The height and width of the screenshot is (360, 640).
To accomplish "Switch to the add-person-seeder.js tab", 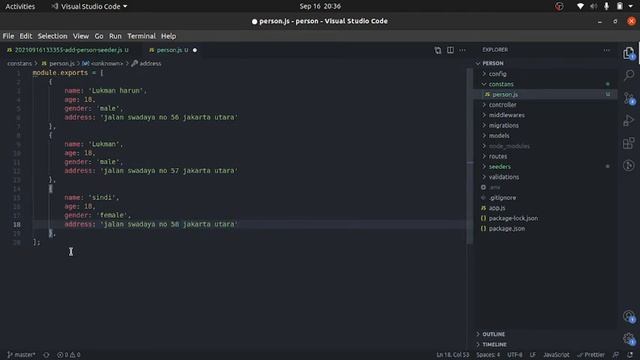I will click(68, 50).
